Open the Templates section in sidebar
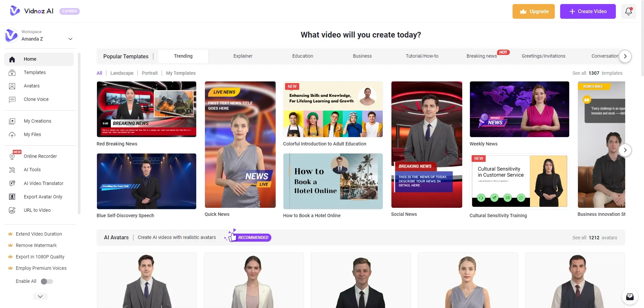 pyautogui.click(x=35, y=72)
